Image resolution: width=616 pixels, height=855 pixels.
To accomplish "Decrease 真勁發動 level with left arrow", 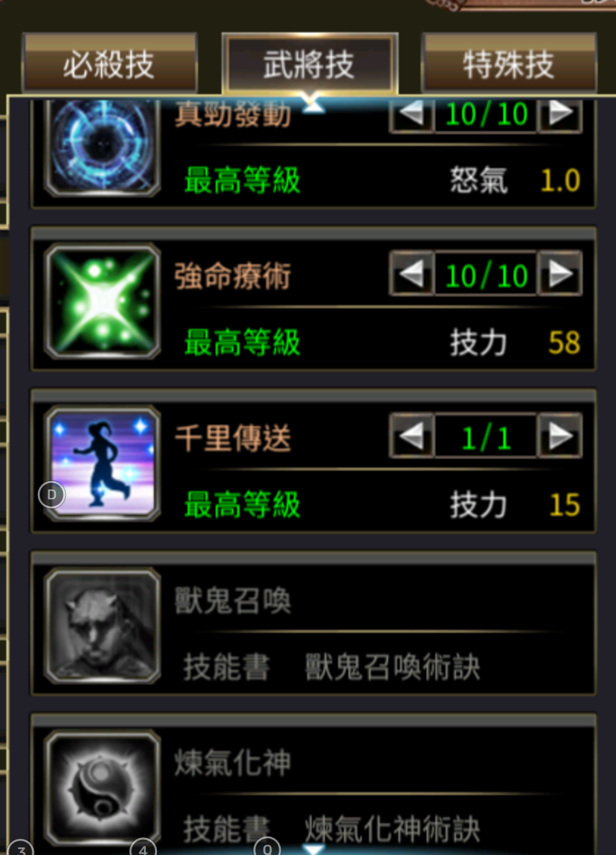I will click(412, 115).
